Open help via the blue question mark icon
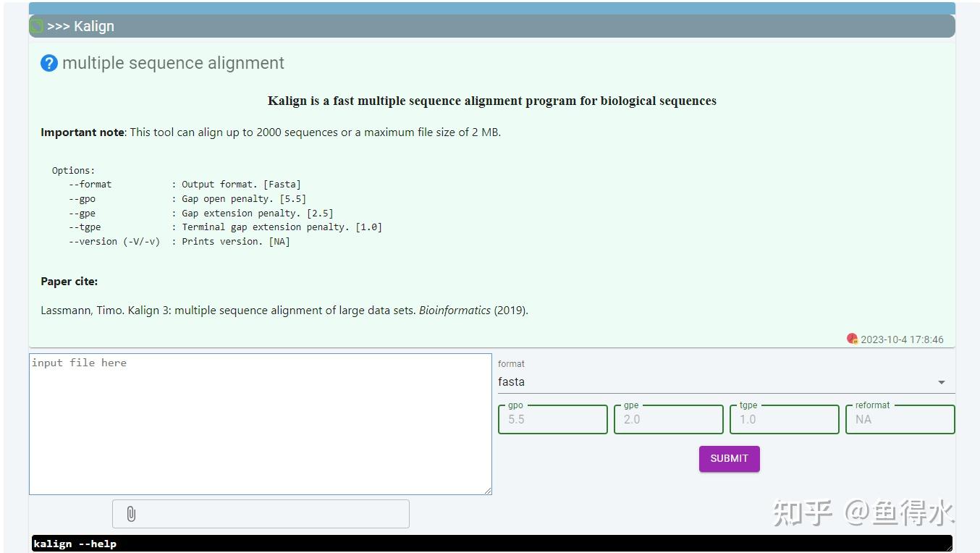The image size is (980, 553). (x=48, y=63)
